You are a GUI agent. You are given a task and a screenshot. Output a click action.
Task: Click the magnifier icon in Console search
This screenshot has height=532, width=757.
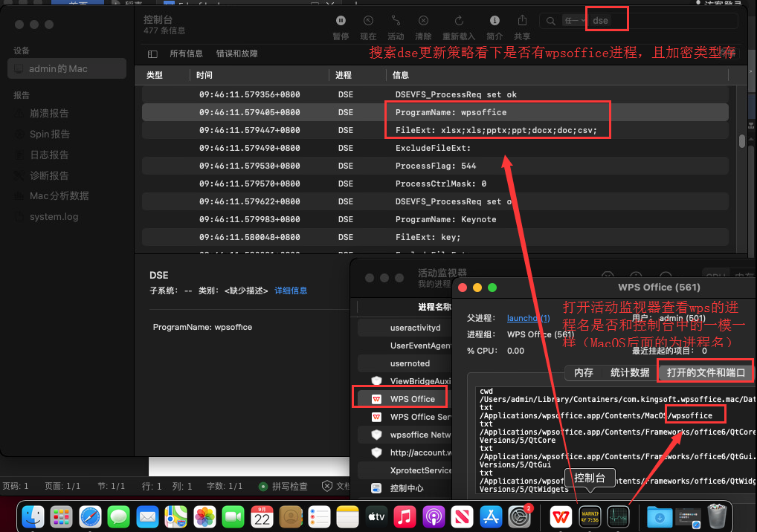click(550, 21)
